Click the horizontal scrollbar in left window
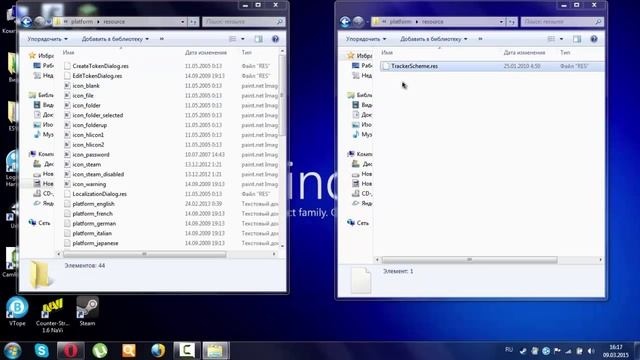The image size is (640, 360). pos(144,254)
